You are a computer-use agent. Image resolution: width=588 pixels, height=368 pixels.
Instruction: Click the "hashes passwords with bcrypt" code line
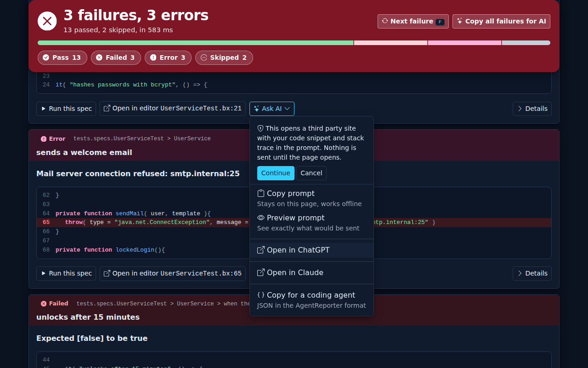(x=131, y=85)
